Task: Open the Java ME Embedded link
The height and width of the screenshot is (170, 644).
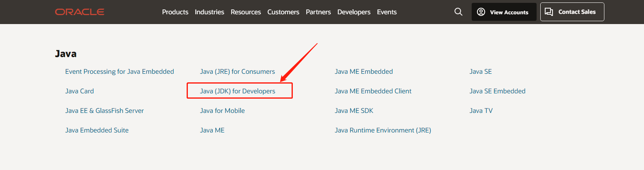Action: point(364,71)
